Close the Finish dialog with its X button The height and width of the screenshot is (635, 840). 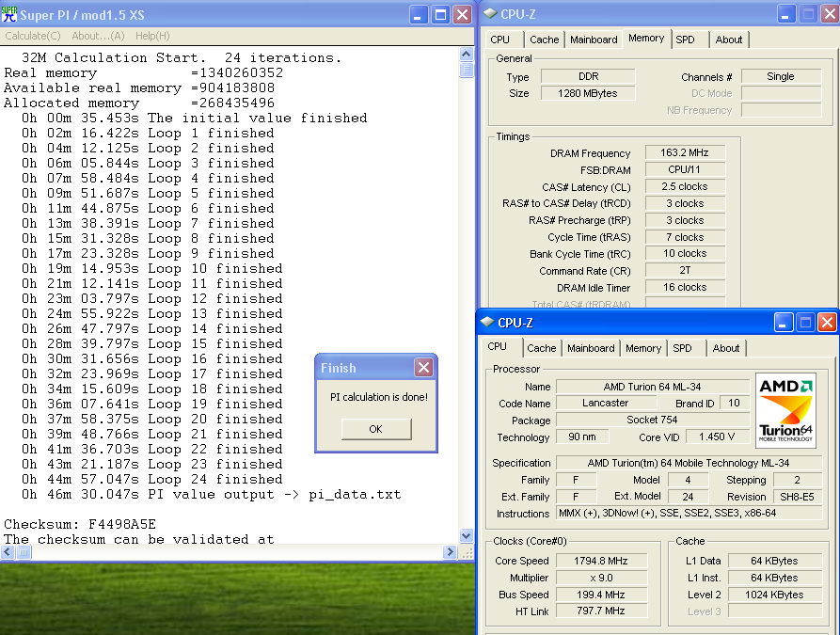click(x=423, y=368)
